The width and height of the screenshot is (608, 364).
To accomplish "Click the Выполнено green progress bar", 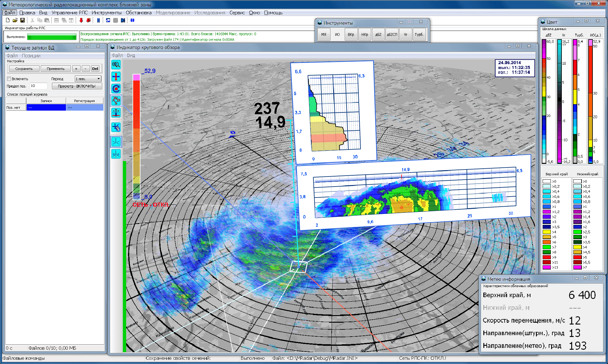I will tap(52, 37).
